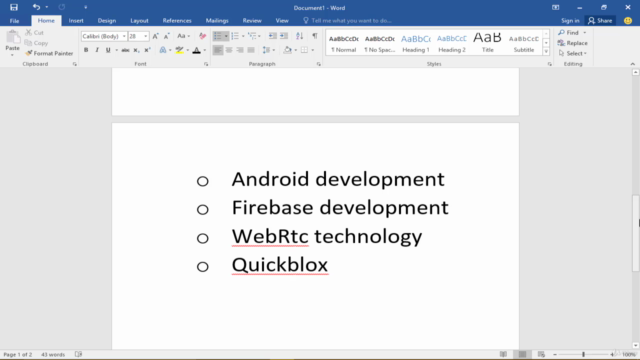Click the Numbering list icon
This screenshot has width=640, height=360.
point(235,36)
